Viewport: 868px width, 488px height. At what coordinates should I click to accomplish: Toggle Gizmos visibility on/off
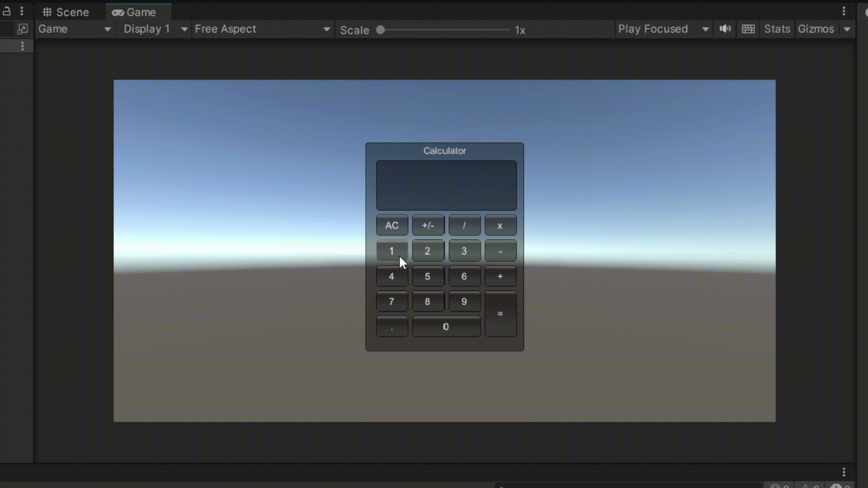(816, 28)
